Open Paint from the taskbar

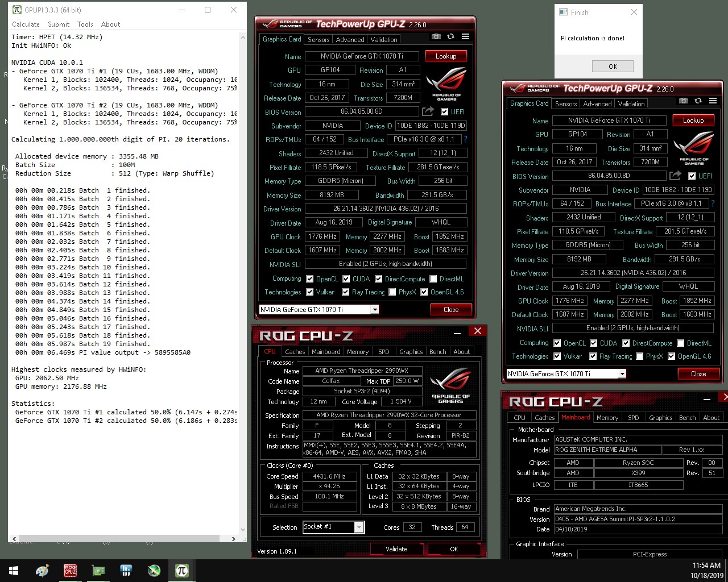(x=42, y=571)
